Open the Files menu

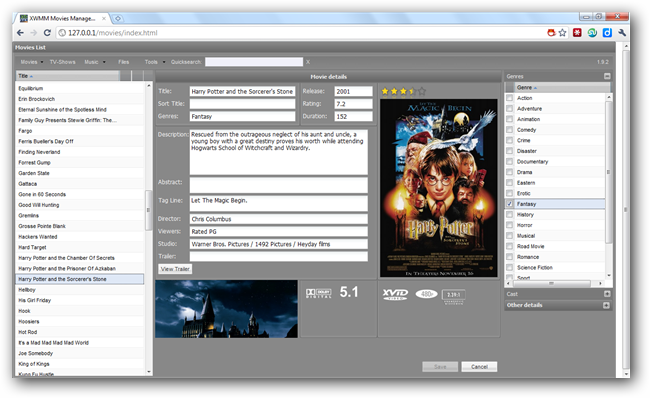(x=124, y=62)
